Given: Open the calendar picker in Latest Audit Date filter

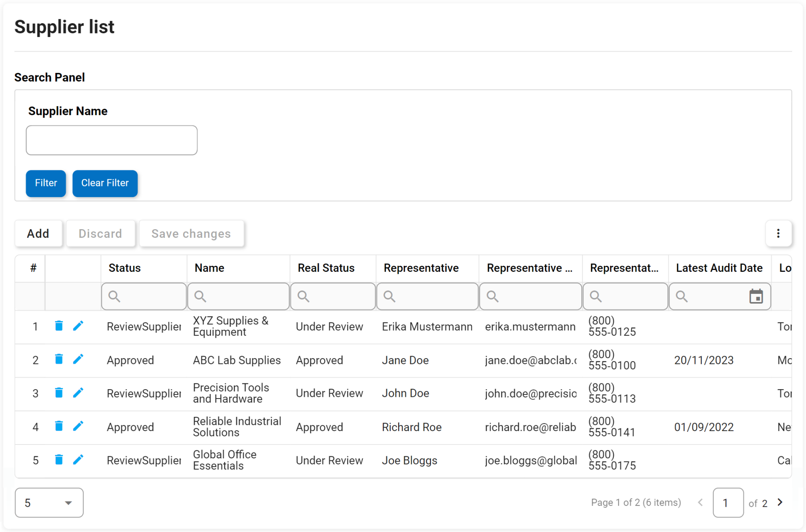Looking at the screenshot, I should point(757,296).
